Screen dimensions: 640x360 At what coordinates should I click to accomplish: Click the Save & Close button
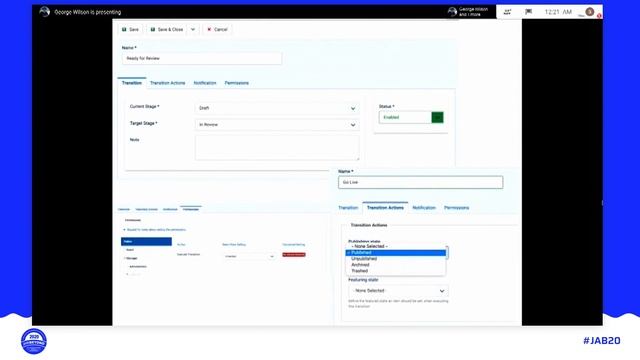[x=167, y=29]
